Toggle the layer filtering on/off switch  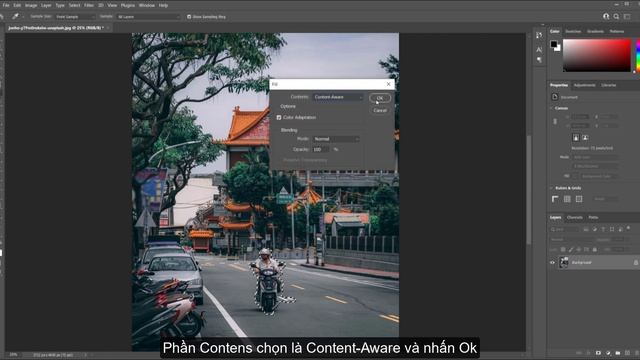pyautogui.click(x=628, y=228)
